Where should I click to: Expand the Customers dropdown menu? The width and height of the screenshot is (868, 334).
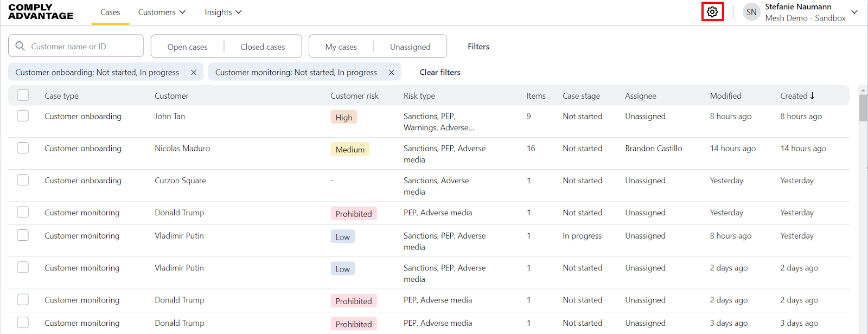(162, 12)
